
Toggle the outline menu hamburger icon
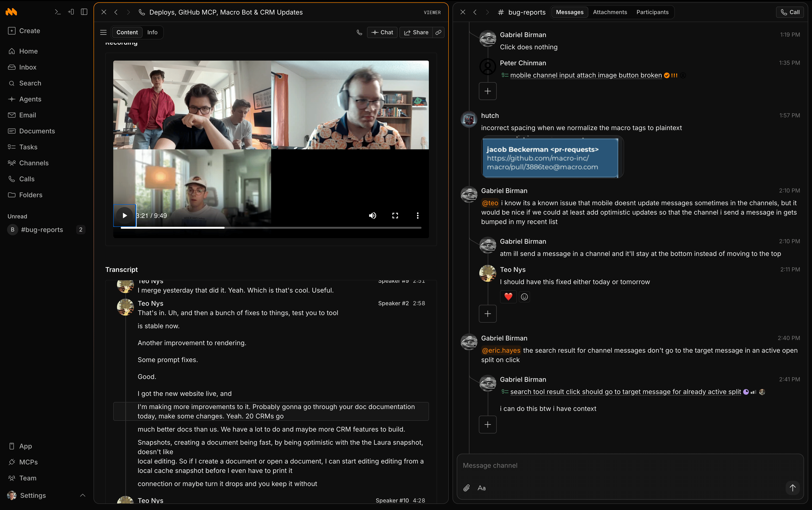[104, 32]
